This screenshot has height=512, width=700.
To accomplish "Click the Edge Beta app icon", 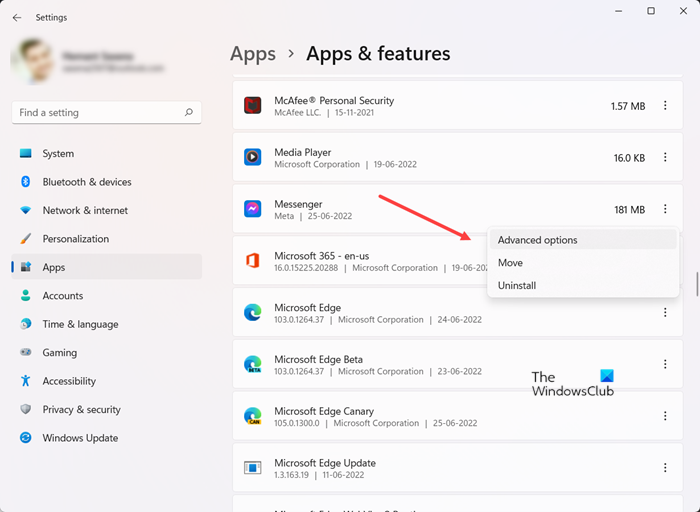I will click(x=253, y=364).
